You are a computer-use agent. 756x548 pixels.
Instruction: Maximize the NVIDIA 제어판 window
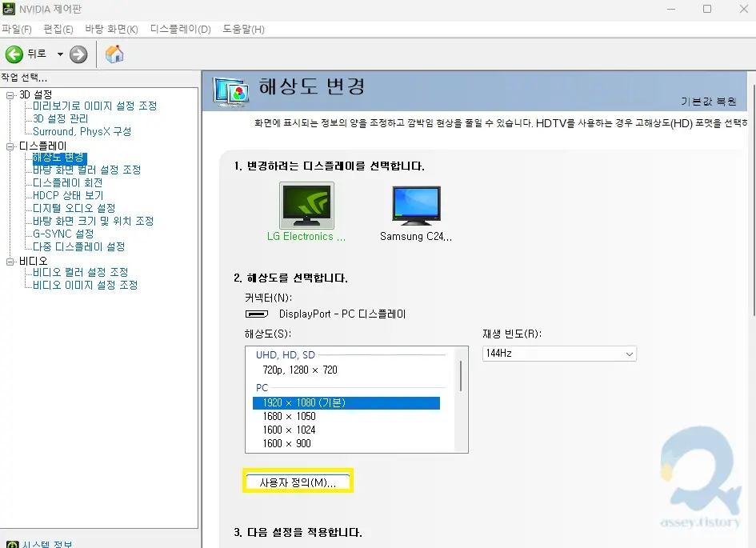[x=707, y=9]
